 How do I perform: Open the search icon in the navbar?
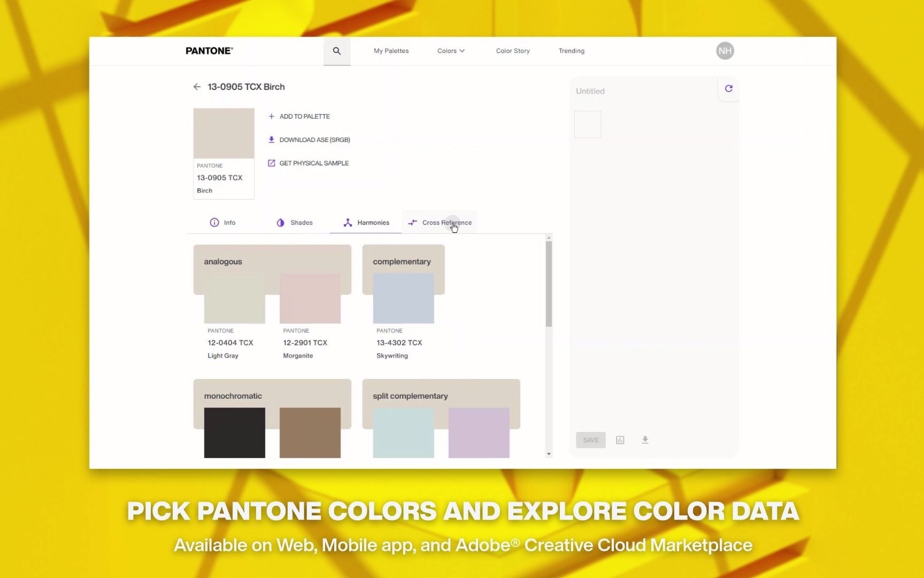tap(337, 51)
